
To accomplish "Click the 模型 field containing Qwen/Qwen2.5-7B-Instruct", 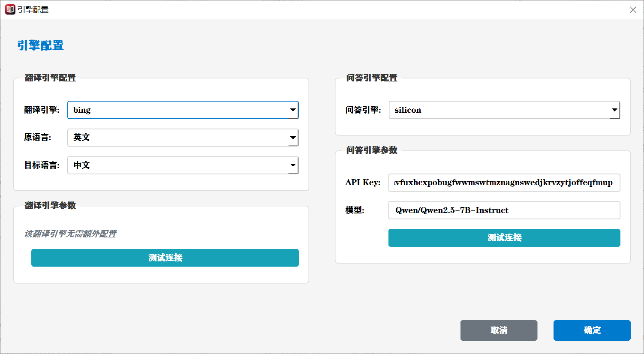I will pos(504,210).
